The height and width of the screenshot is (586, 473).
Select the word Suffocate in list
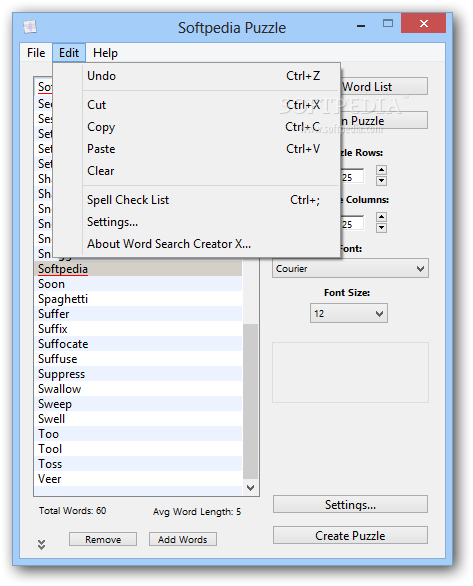click(x=138, y=344)
